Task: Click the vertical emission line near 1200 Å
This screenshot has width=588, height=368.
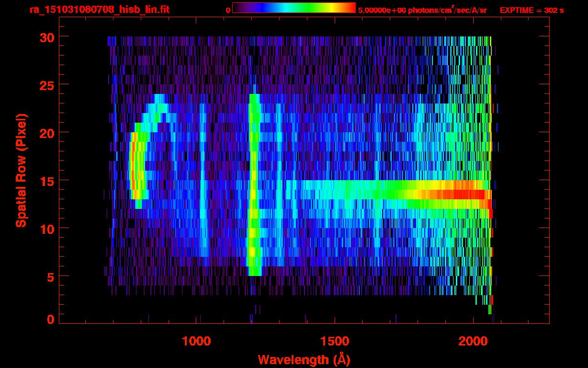Action: [x=254, y=184]
